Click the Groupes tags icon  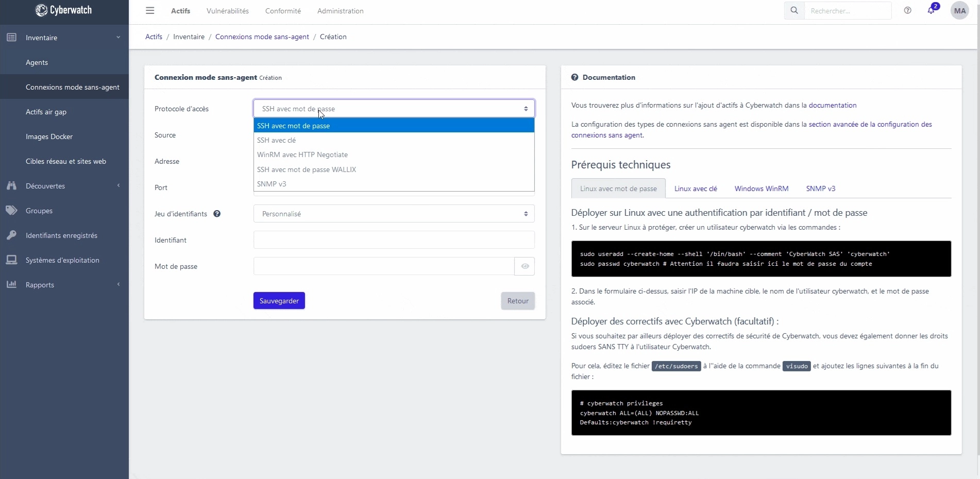(x=11, y=211)
